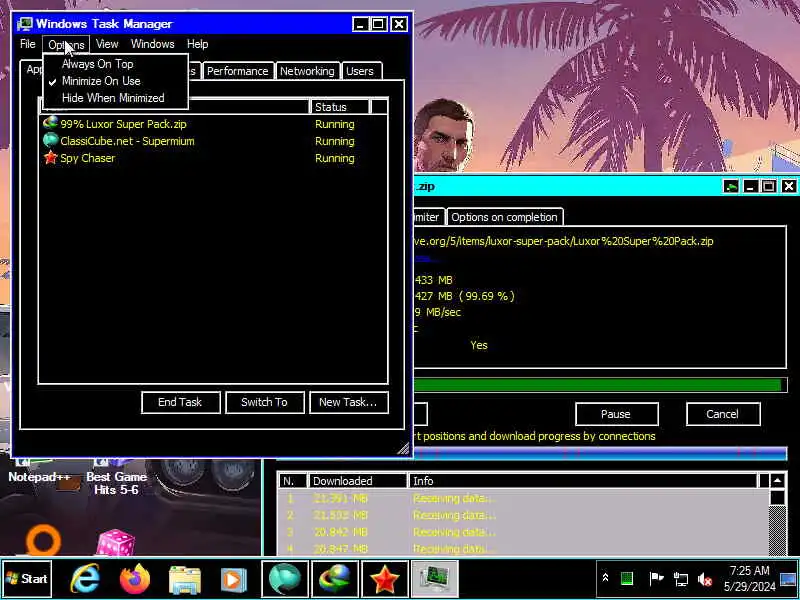Screen dimensions: 800x600
Task: Click Task Manager taskbar button
Action: tap(434, 579)
